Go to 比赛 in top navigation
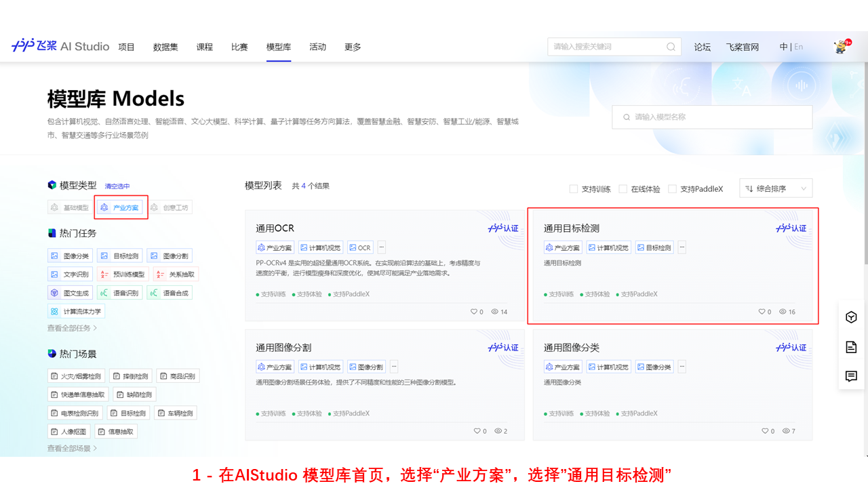This screenshot has width=868, height=488. pos(239,47)
